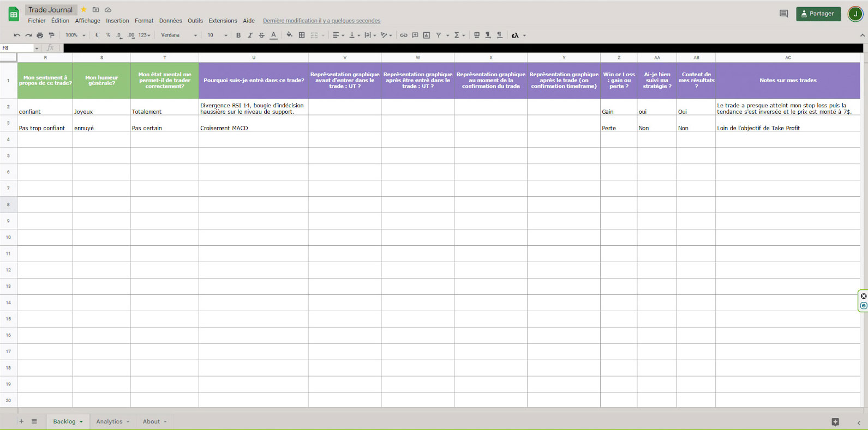Click the merge cells icon
The width and height of the screenshot is (868, 430).
(314, 35)
